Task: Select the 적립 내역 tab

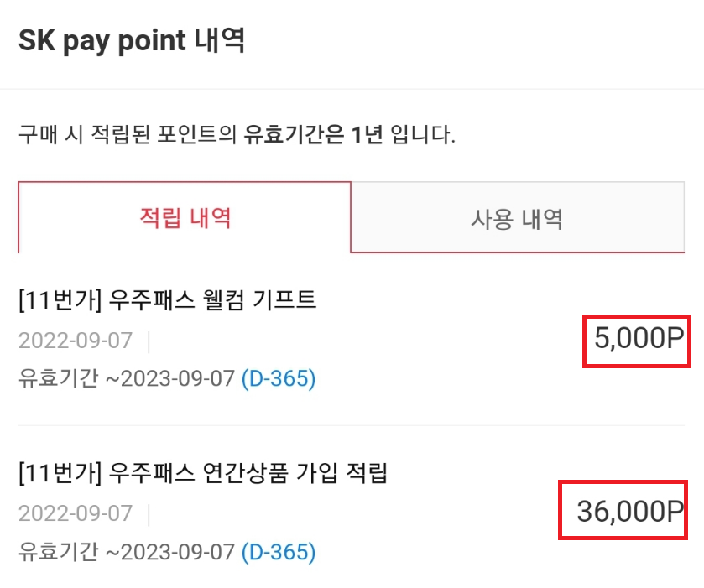Action: pos(183,217)
